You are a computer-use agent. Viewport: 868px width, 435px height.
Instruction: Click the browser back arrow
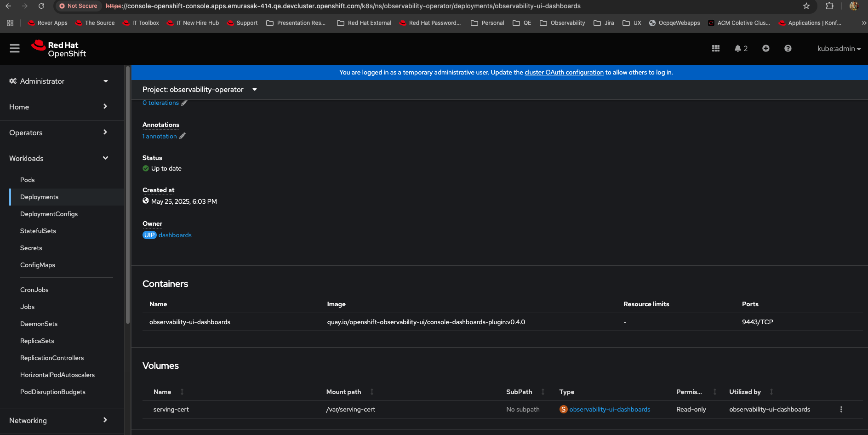coord(8,6)
